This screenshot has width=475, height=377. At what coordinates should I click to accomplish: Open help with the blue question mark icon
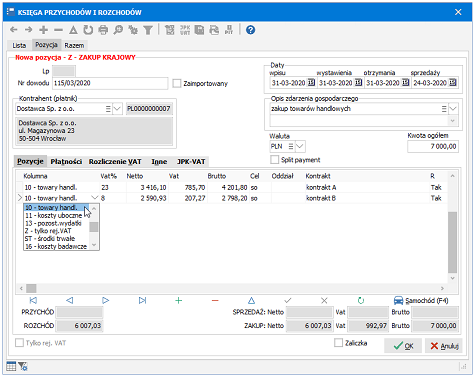250,30
